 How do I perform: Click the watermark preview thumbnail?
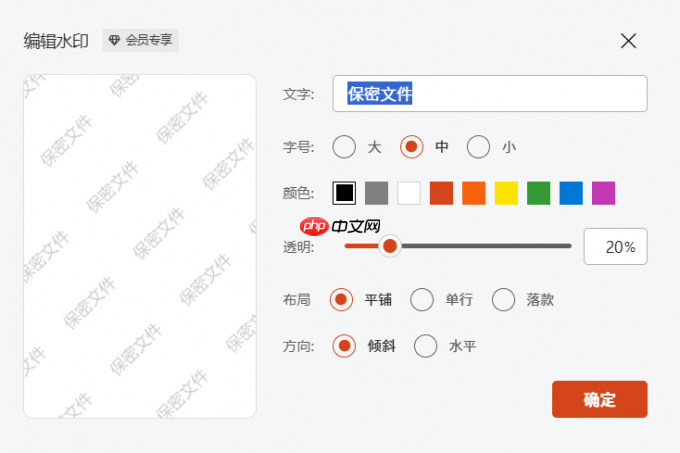tap(140, 246)
